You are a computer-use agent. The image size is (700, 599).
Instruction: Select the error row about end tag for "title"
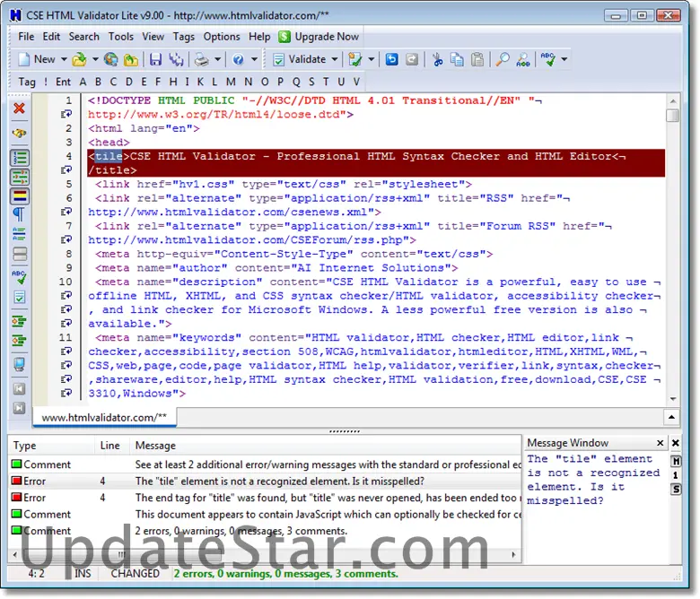coord(265,498)
